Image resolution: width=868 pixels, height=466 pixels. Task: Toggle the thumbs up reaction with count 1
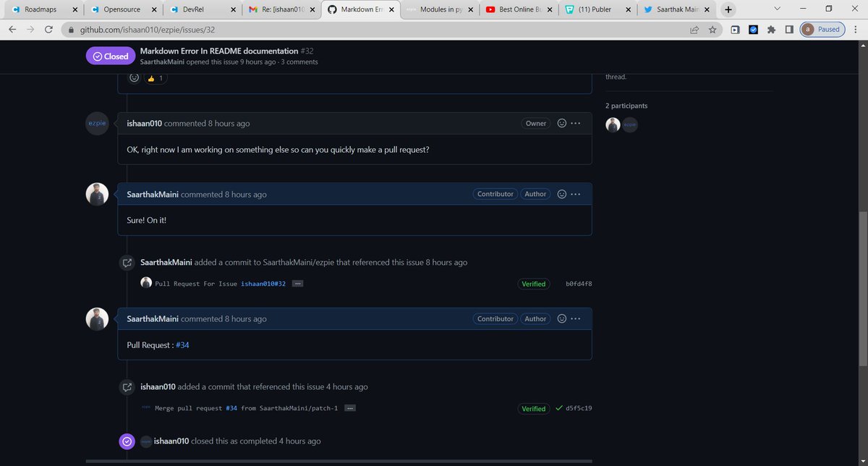155,78
